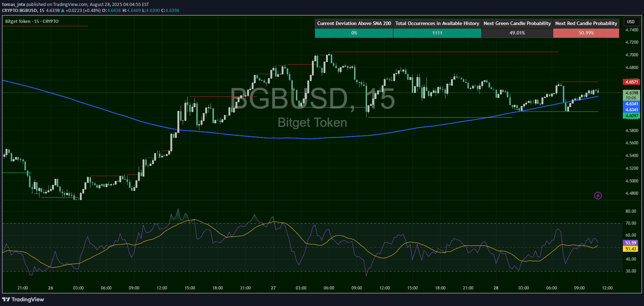Click the date label 26 on time axis
644x306 pixels.
tap(51, 288)
